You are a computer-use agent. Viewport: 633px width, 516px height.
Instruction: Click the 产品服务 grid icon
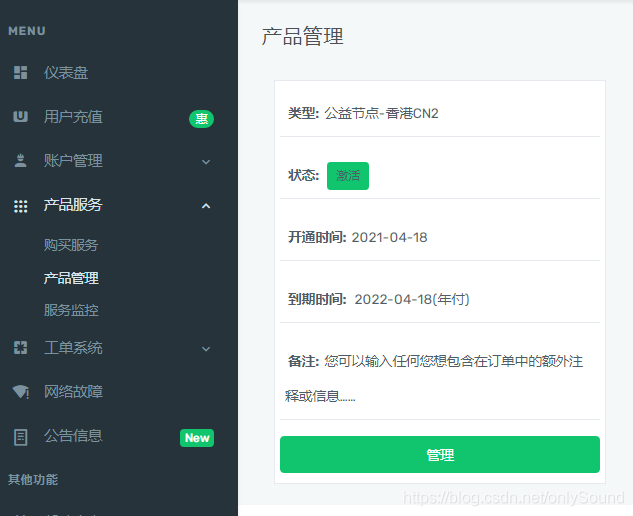pyautogui.click(x=20, y=206)
